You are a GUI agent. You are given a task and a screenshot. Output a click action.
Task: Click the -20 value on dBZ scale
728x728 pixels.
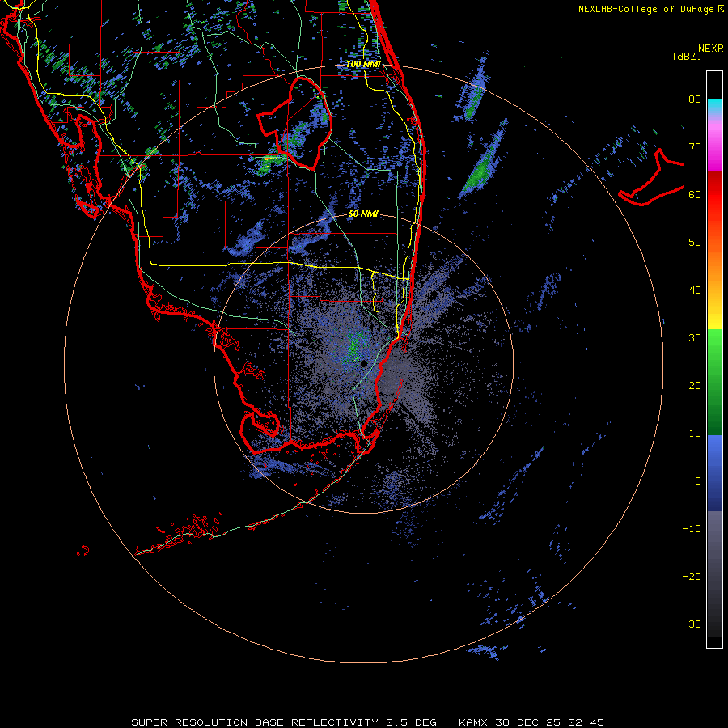[692, 577]
